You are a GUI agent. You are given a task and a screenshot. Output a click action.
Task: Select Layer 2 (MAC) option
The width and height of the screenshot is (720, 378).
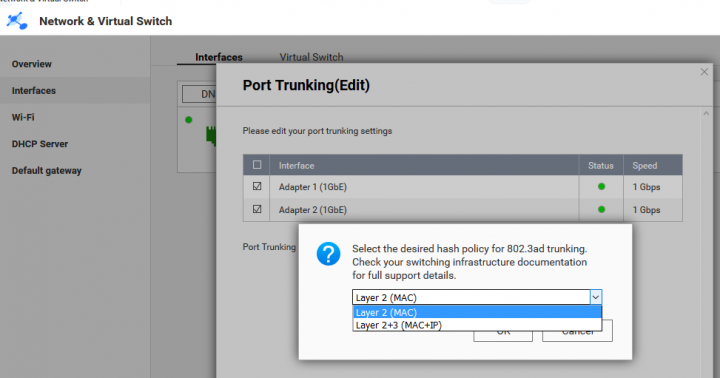(477, 312)
